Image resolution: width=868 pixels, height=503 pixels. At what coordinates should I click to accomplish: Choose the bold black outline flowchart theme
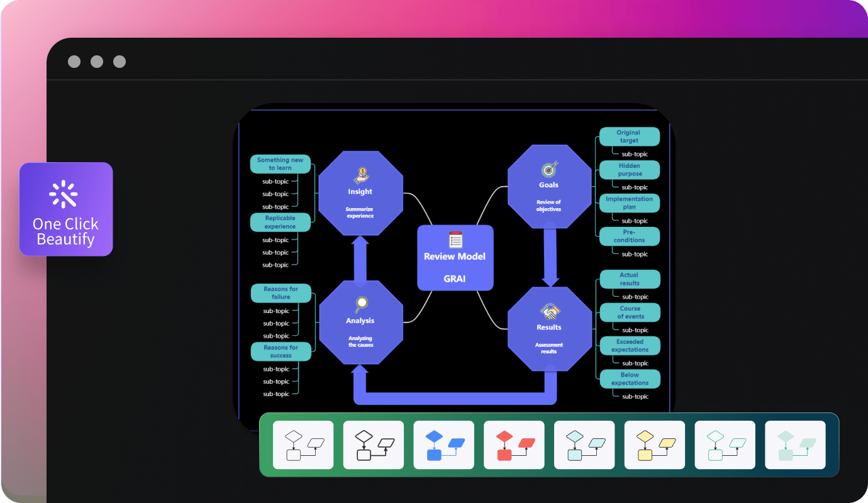click(374, 445)
